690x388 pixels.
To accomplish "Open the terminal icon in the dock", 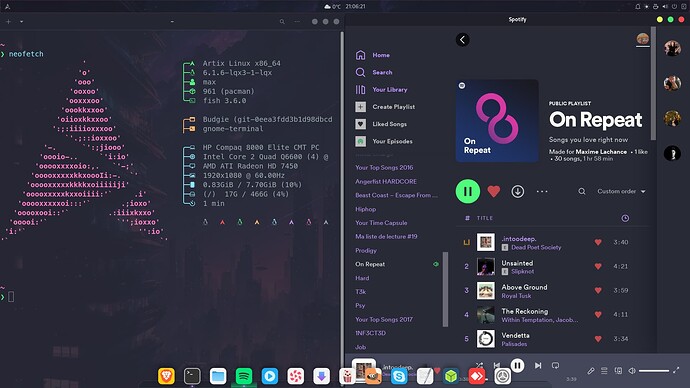I will 192,376.
